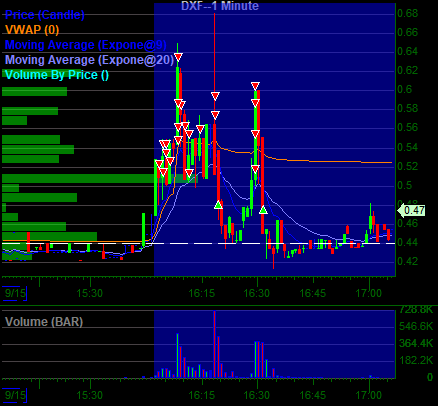The height and width of the screenshot is (406, 438).
Task: Click the 182.2K volume axis label
Action: (x=416, y=360)
